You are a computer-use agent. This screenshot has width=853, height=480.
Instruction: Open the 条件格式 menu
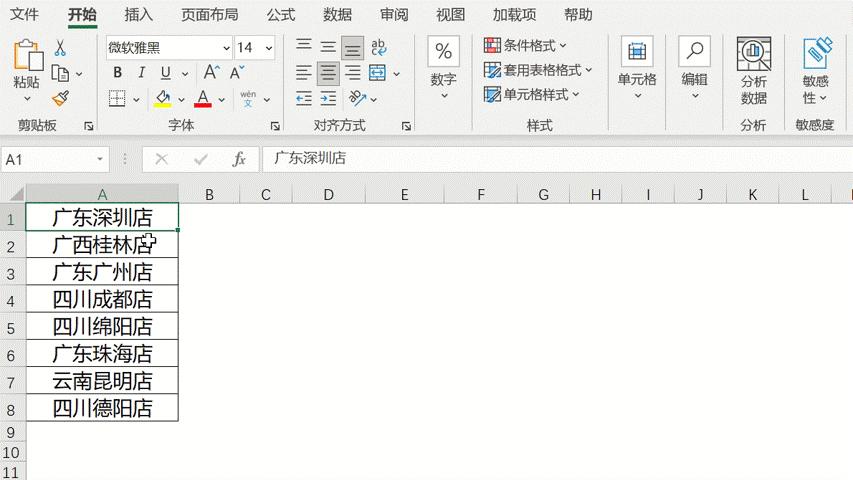pyautogui.click(x=525, y=45)
